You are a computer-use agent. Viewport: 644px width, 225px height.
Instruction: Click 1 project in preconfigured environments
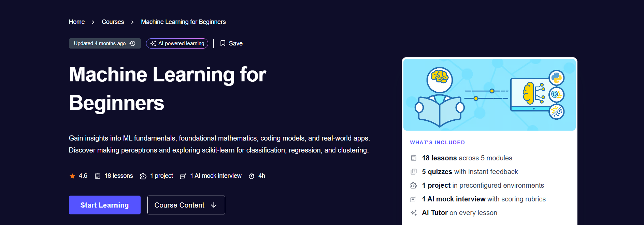pos(483,185)
